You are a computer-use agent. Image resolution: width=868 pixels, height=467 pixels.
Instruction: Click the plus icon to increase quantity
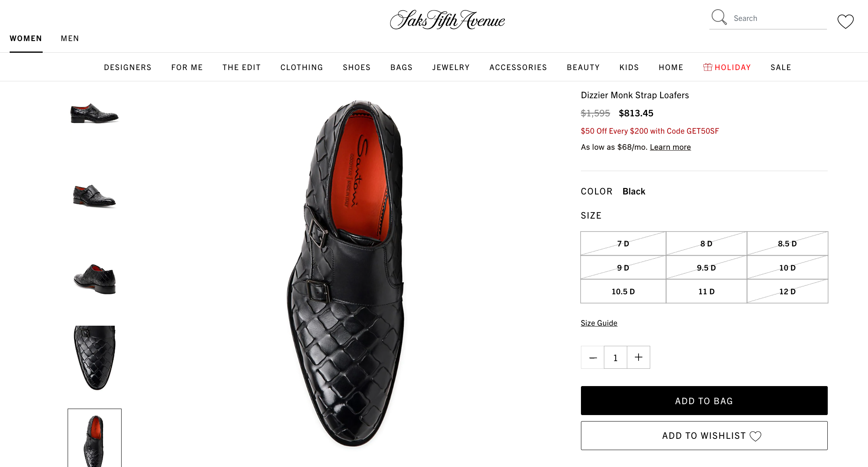tap(638, 357)
